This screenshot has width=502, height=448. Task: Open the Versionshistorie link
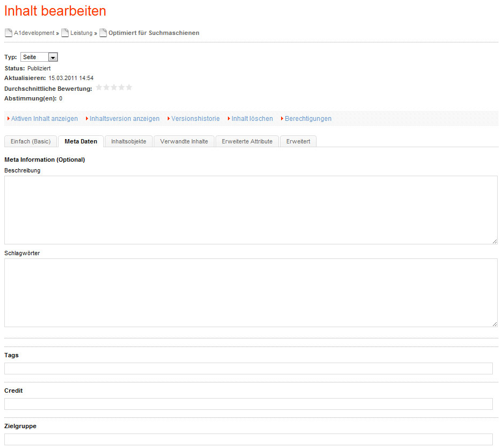195,119
